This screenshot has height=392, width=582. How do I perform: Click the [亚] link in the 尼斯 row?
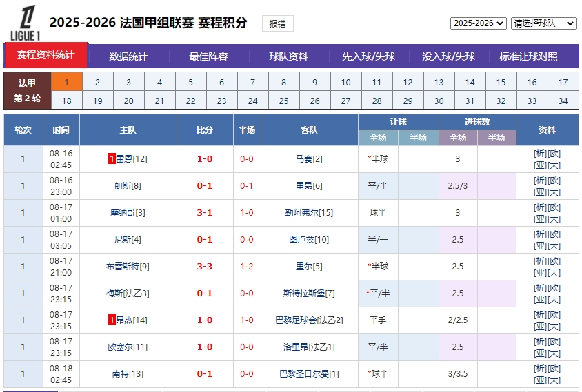point(540,246)
